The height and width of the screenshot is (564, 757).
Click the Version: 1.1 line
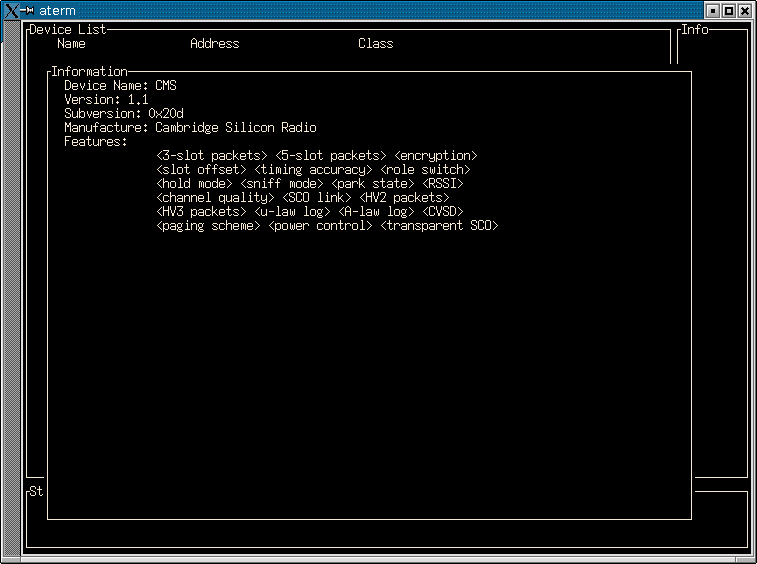pyautogui.click(x=106, y=99)
